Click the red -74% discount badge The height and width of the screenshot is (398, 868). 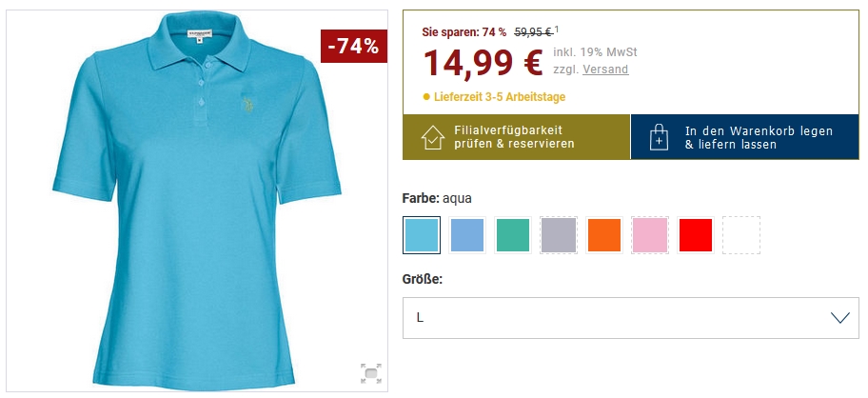(x=354, y=46)
